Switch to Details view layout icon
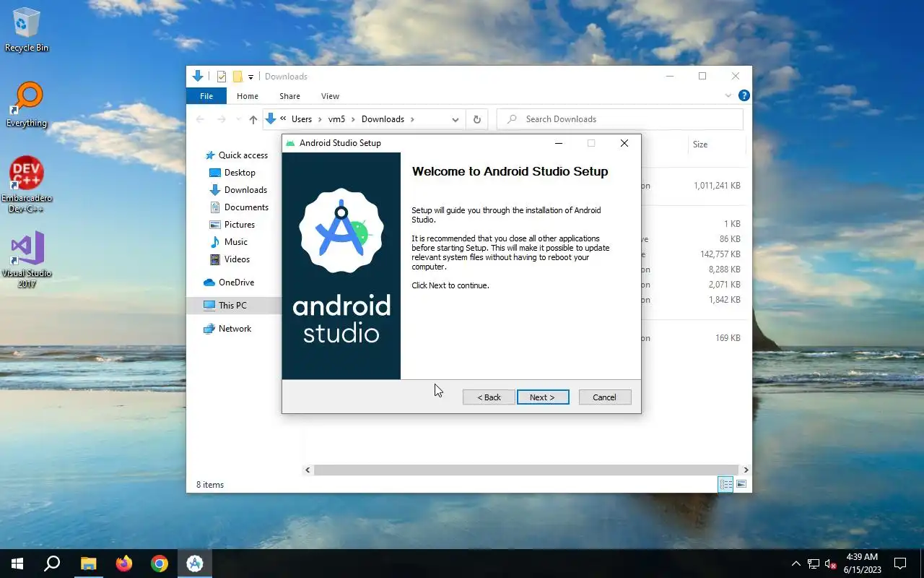The image size is (924, 578). tap(725, 484)
